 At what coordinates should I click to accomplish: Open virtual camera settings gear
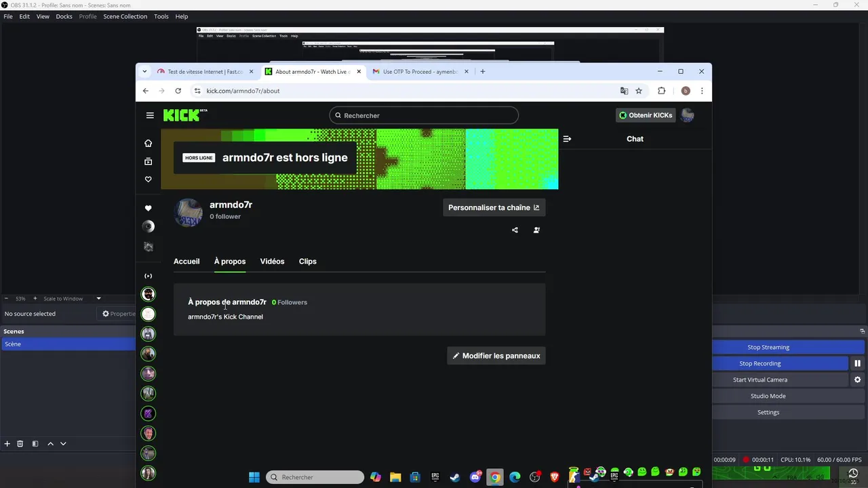(x=857, y=380)
